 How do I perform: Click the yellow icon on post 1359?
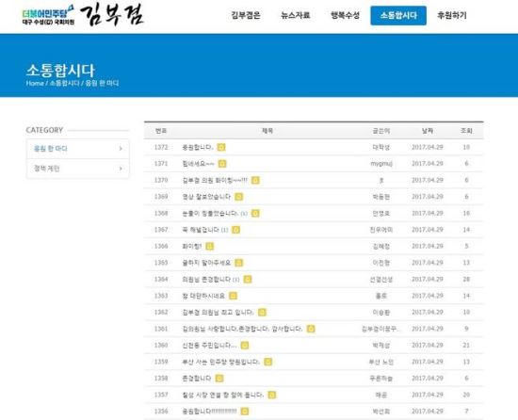pos(267,362)
